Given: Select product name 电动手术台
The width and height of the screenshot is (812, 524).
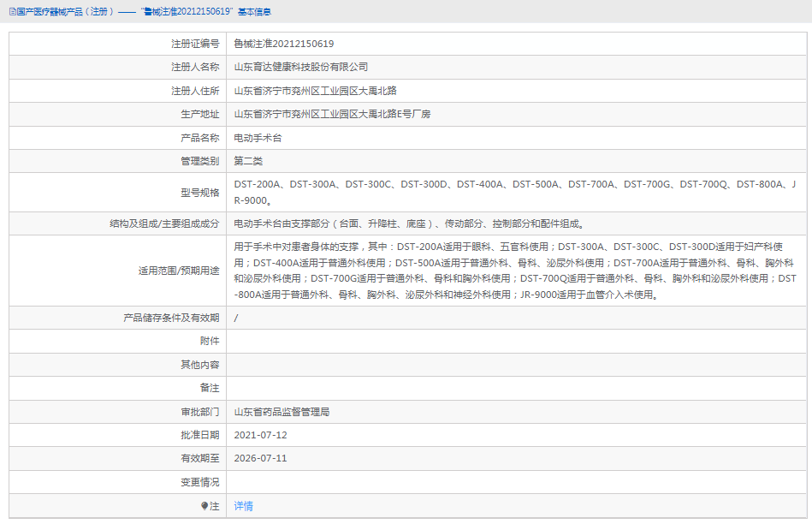Looking at the screenshot, I should pos(258,138).
